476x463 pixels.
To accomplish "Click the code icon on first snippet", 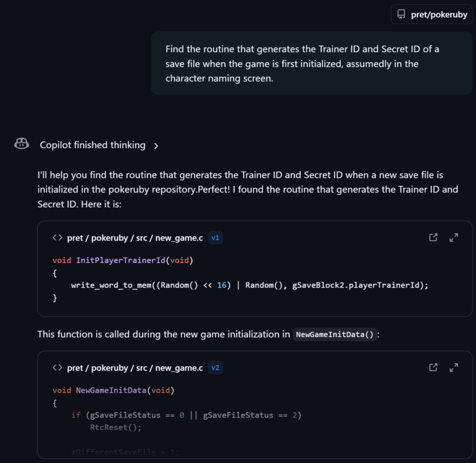I will 57,237.
